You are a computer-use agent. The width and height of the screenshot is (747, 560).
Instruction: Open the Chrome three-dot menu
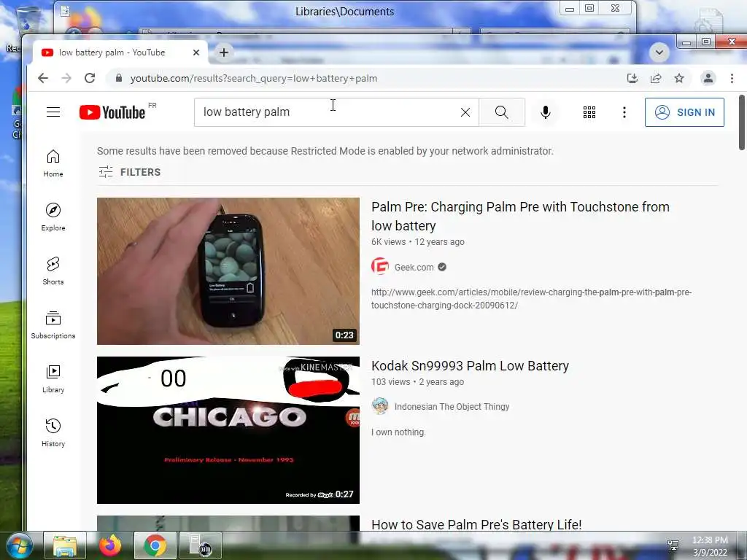[732, 78]
